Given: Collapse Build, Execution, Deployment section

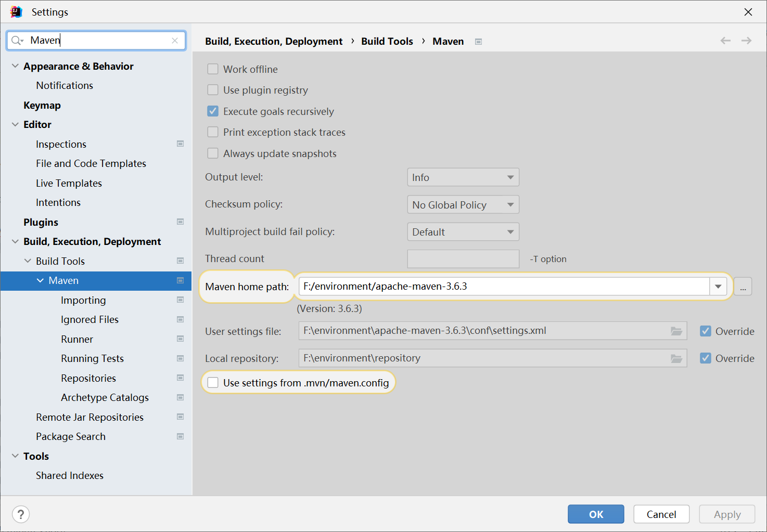Looking at the screenshot, I should tap(15, 241).
